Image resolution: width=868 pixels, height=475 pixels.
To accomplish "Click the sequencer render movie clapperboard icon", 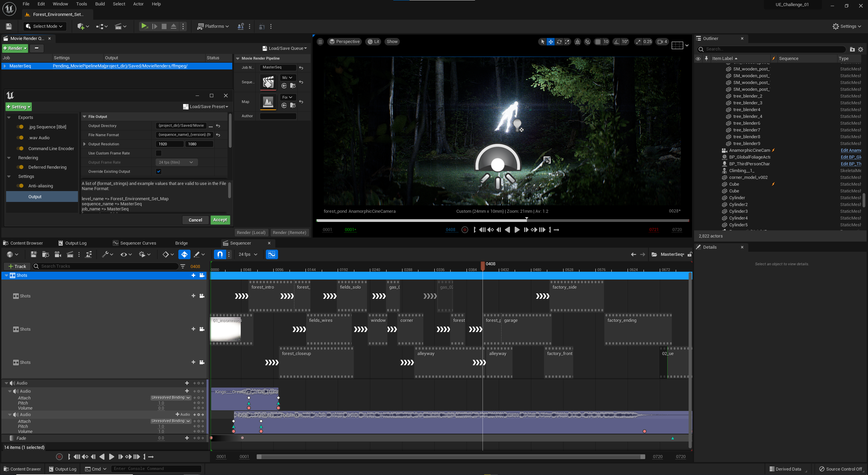I will (70, 254).
